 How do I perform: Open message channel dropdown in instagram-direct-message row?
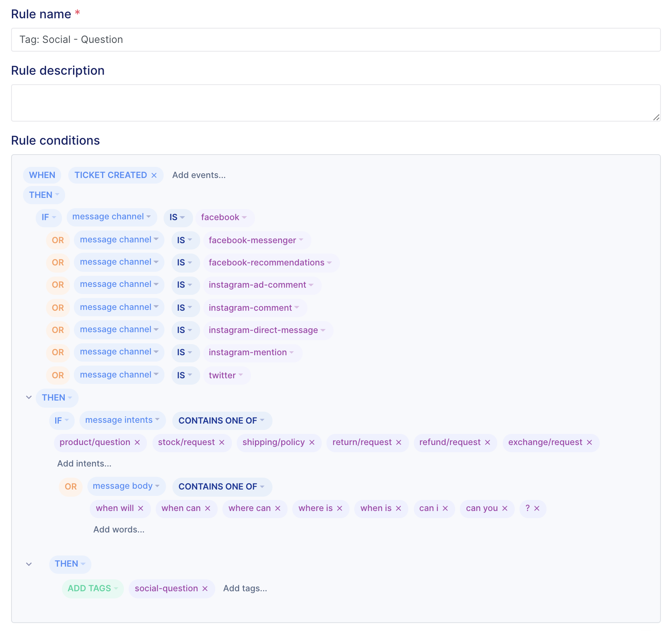tap(119, 329)
